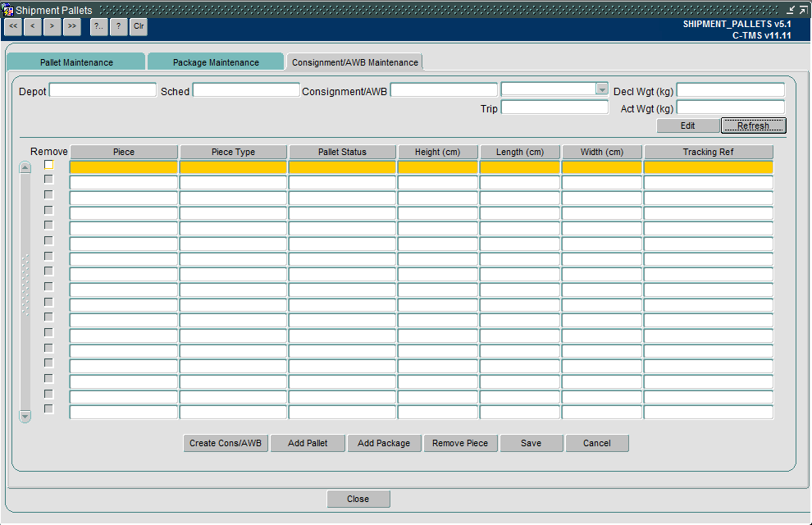Click the ? execute query toolbar button
This screenshot has height=525, width=812.
[119, 26]
